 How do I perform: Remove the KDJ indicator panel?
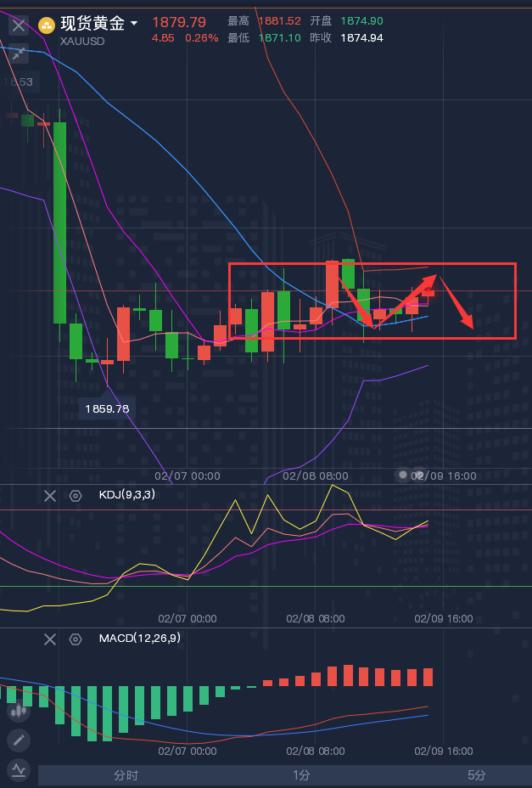click(50, 496)
